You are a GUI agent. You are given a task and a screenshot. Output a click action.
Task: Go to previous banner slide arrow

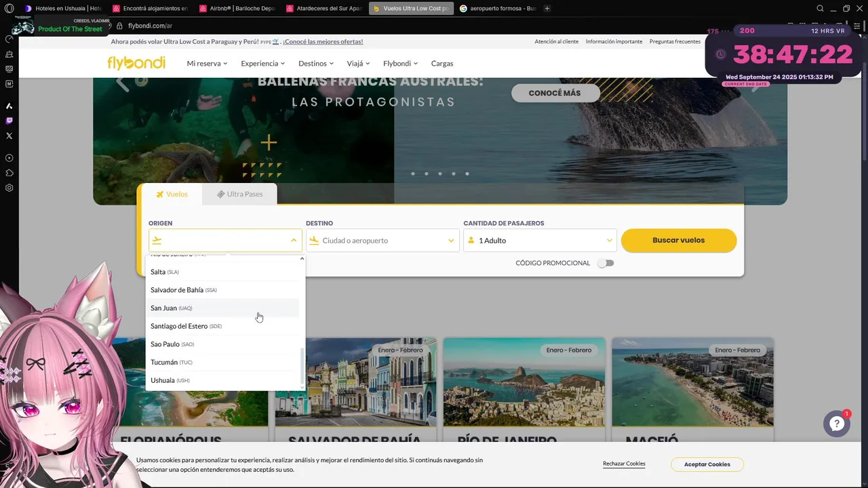tap(122, 83)
